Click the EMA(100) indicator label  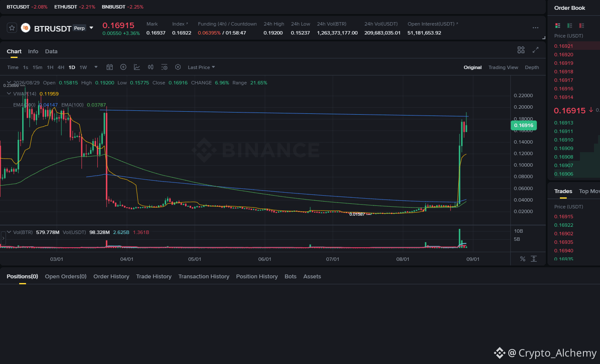pyautogui.click(x=73, y=105)
